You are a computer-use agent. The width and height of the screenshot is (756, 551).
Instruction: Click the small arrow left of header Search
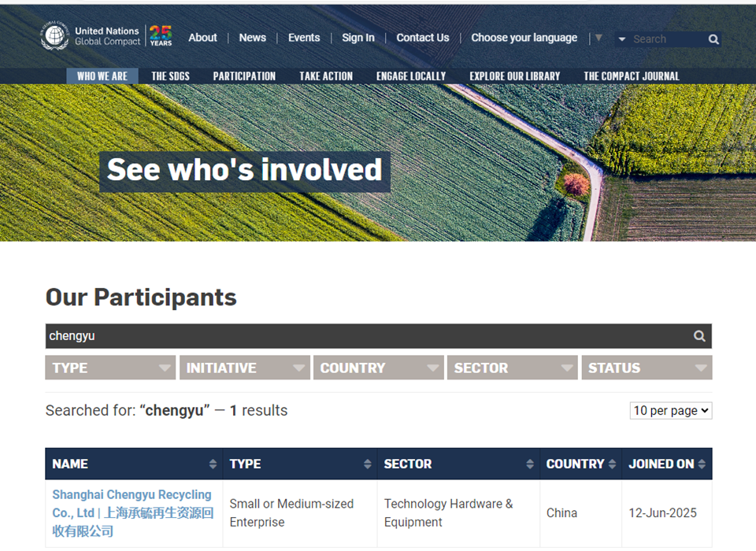point(622,39)
